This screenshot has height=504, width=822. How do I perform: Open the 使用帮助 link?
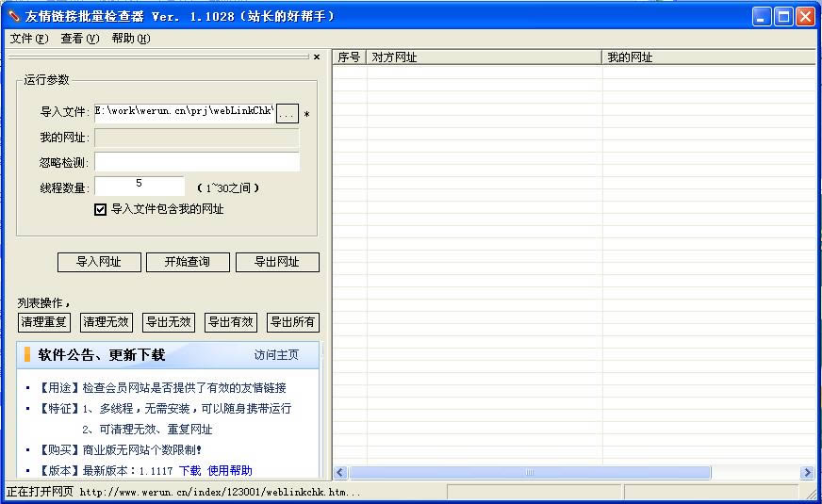click(230, 470)
